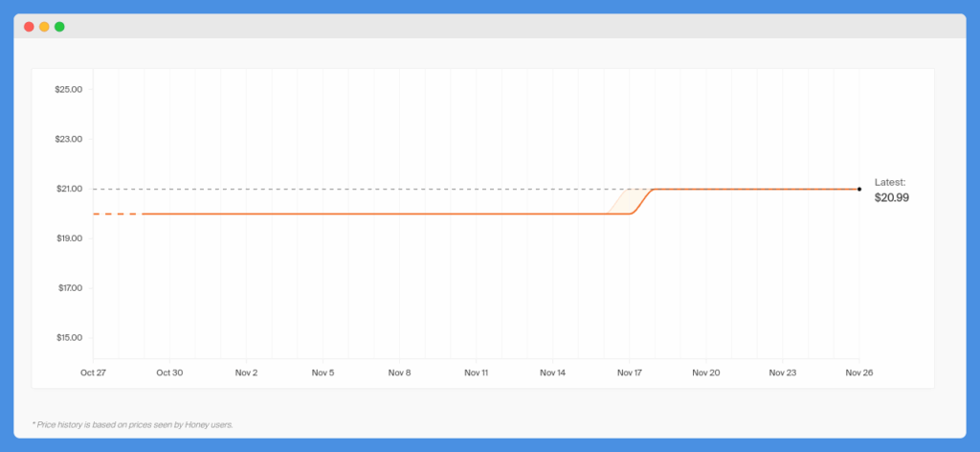
Task: Select the Nov 14 date label
Action: [552, 373]
